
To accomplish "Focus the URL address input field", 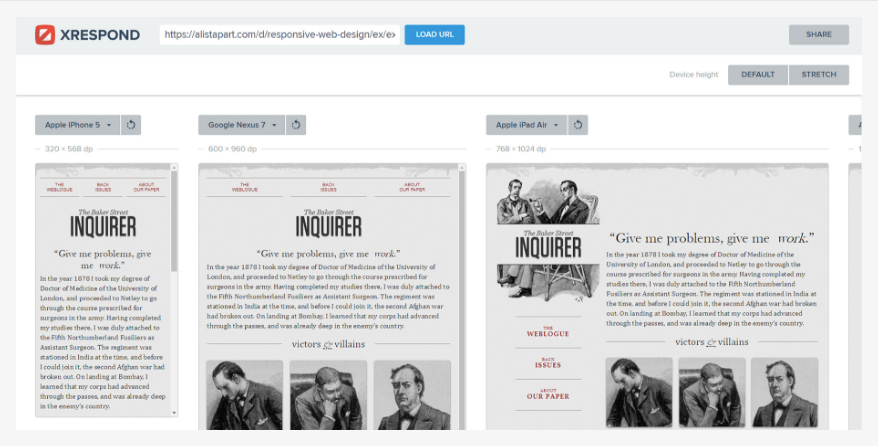I will click(279, 35).
